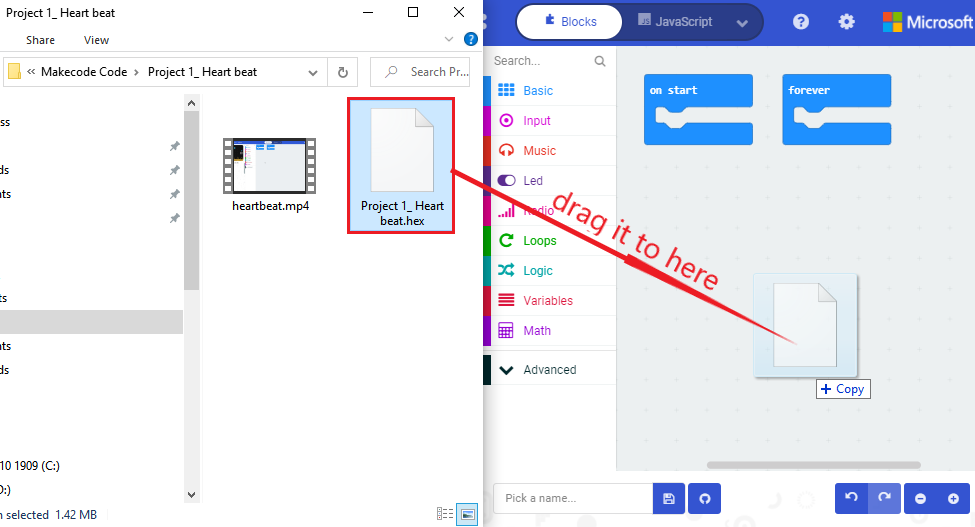Image resolution: width=975 pixels, height=527 pixels.
Task: Click the Microsoft logo
Action: pos(927,22)
